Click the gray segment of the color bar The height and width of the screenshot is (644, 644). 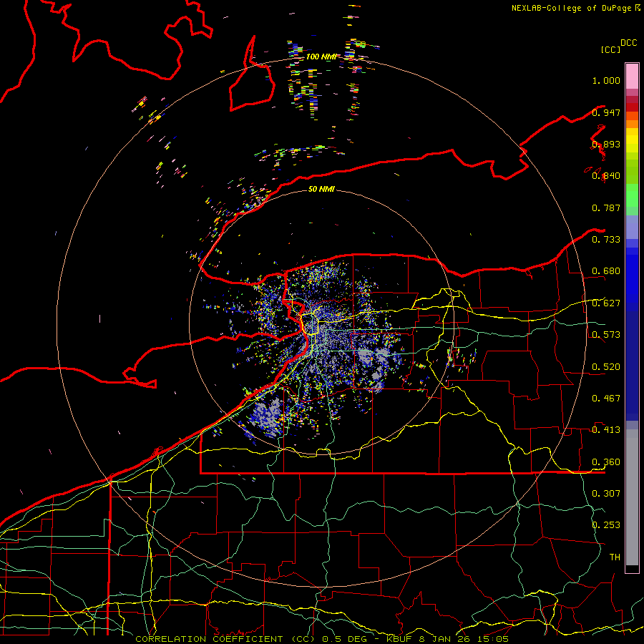coord(632,497)
